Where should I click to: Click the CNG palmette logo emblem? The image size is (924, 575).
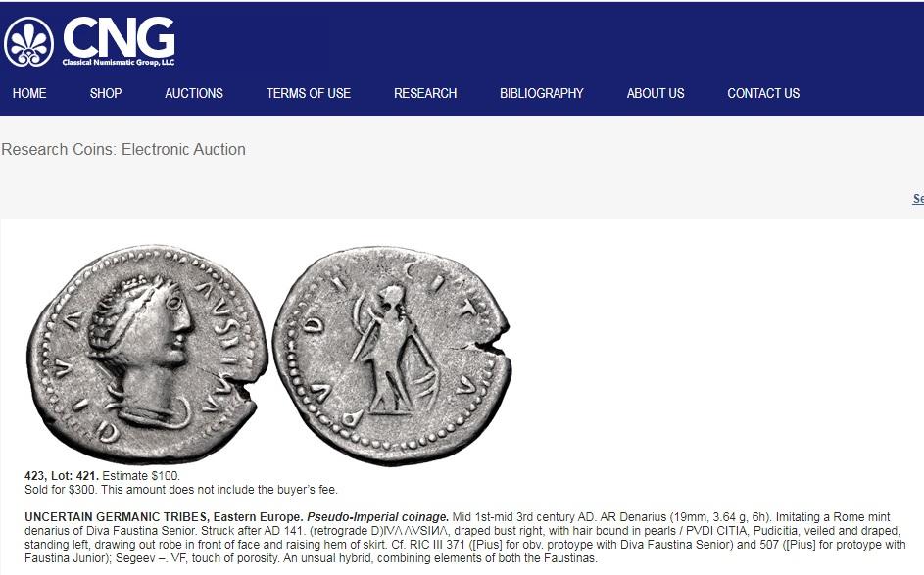pyautogui.click(x=28, y=42)
